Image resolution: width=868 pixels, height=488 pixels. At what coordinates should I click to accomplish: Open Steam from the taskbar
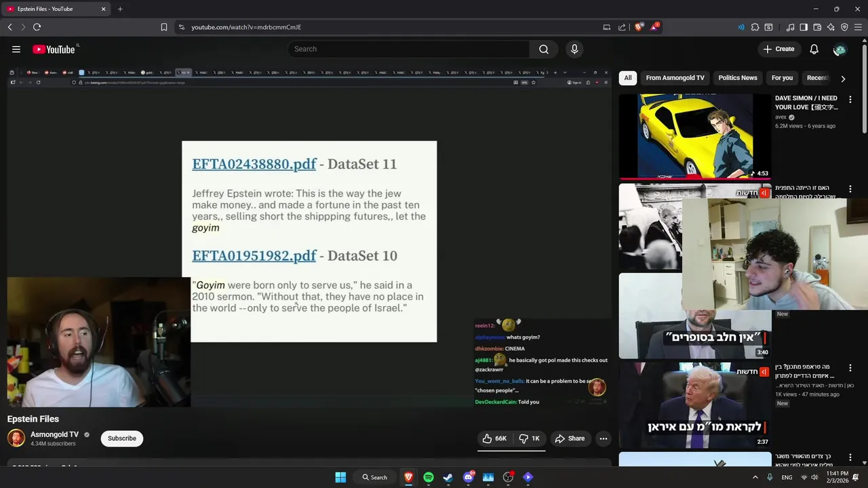[x=448, y=477]
